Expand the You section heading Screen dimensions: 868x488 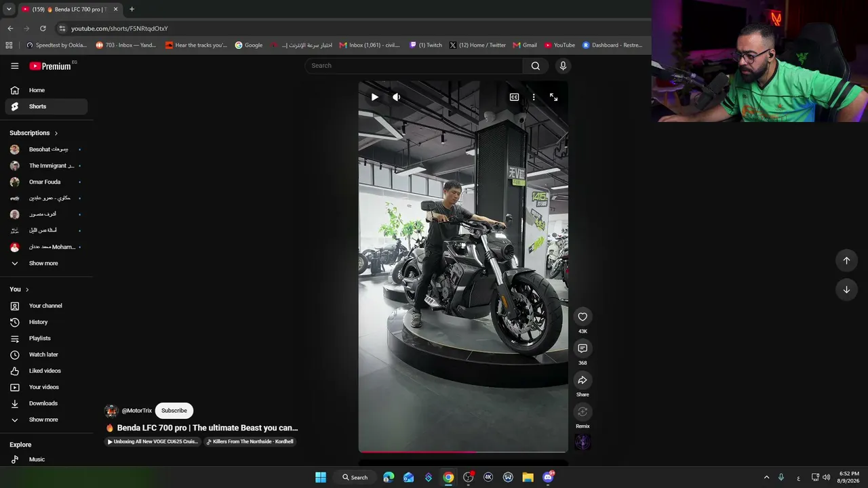pyautogui.click(x=19, y=289)
